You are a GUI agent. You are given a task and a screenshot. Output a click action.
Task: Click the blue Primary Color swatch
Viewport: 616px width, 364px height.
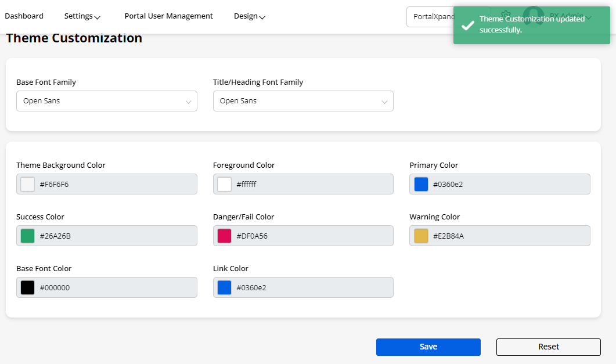pos(421,184)
